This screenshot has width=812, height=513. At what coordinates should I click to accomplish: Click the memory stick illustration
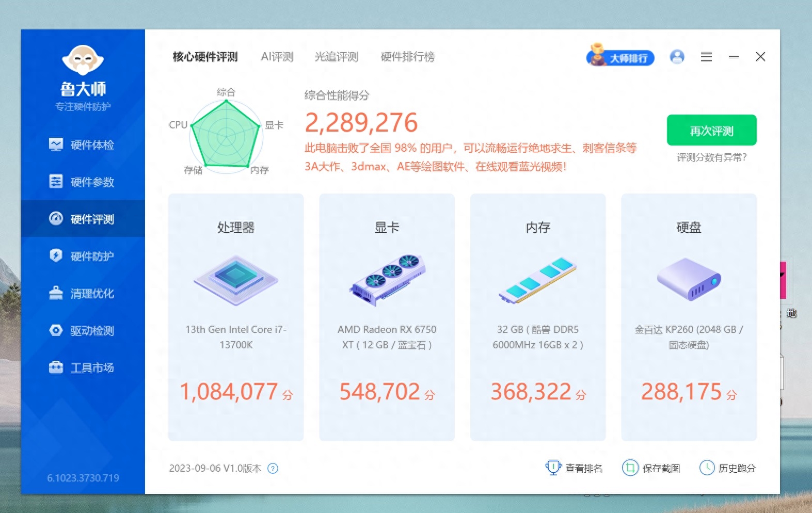point(537,280)
